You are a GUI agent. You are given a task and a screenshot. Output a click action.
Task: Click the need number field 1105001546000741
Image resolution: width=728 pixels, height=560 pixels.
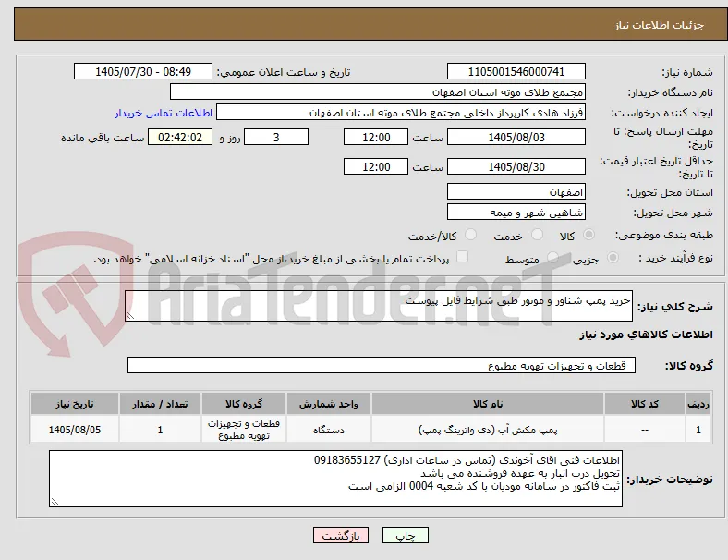point(516,71)
